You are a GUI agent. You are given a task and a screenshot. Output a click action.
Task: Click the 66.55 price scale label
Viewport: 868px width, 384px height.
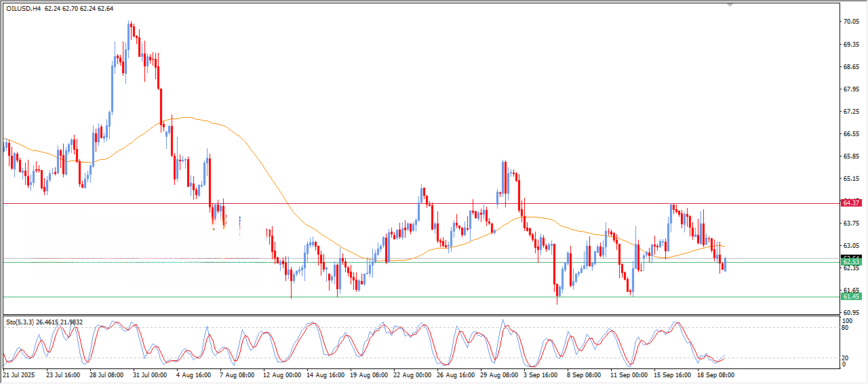[x=850, y=134]
